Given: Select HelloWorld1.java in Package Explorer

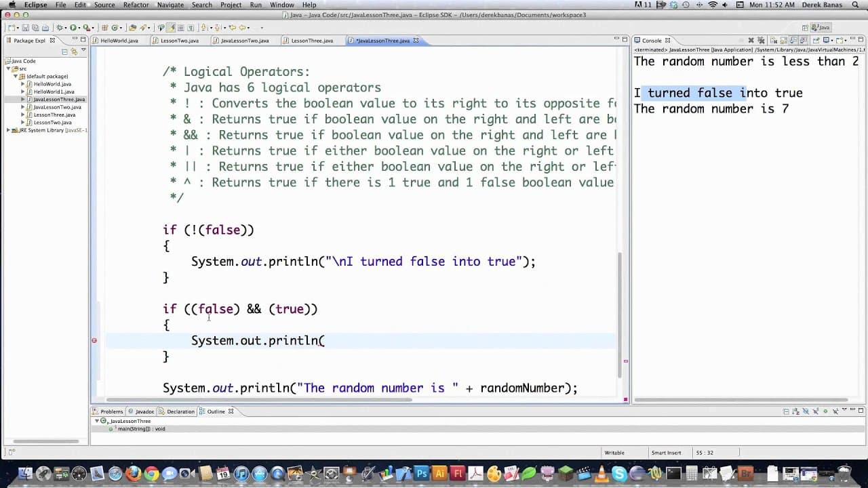Looking at the screenshot, I should [54, 91].
